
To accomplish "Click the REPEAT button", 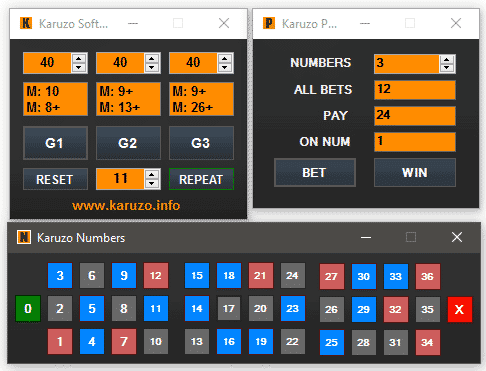I will [201, 179].
